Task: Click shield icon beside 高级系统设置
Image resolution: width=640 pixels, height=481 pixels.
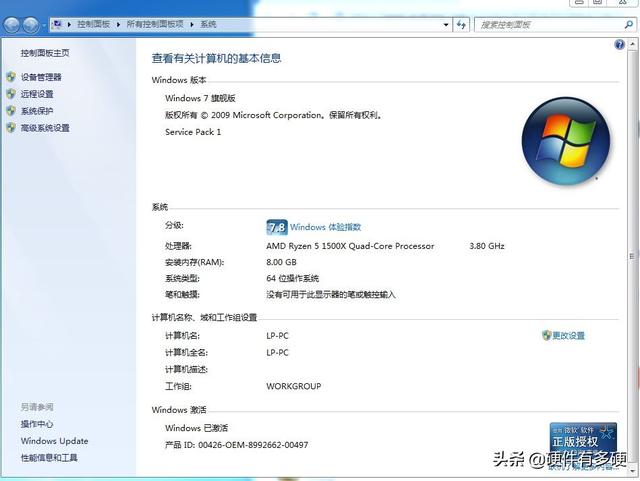Action: coord(11,127)
